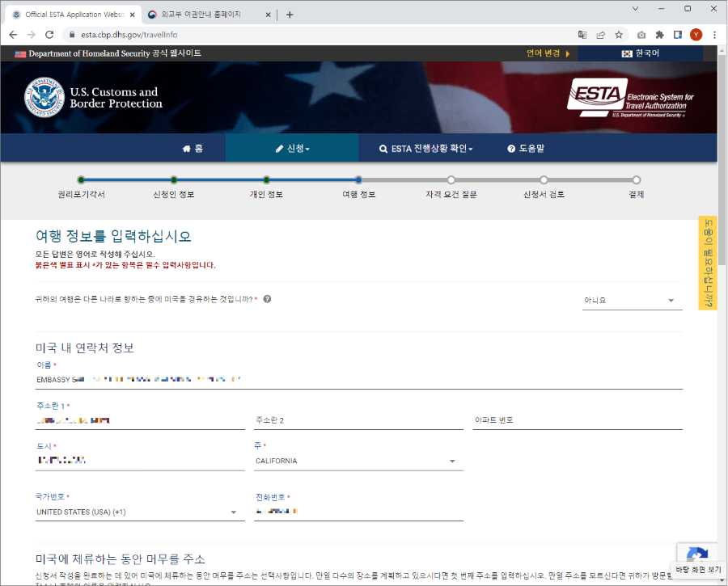Click the tab search chevron
This screenshot has width=728, height=586.
[x=635, y=8]
